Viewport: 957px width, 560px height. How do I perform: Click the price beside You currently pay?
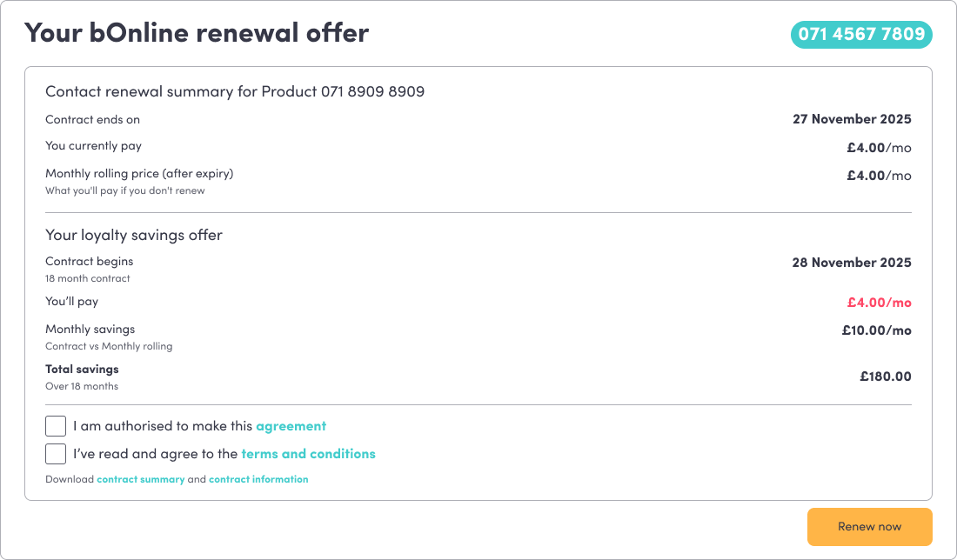[879, 148]
